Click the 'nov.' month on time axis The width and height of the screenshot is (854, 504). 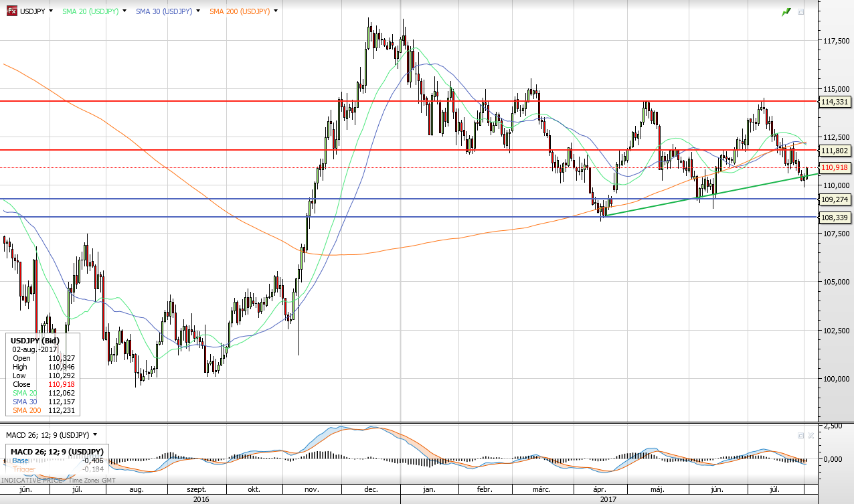pyautogui.click(x=313, y=489)
